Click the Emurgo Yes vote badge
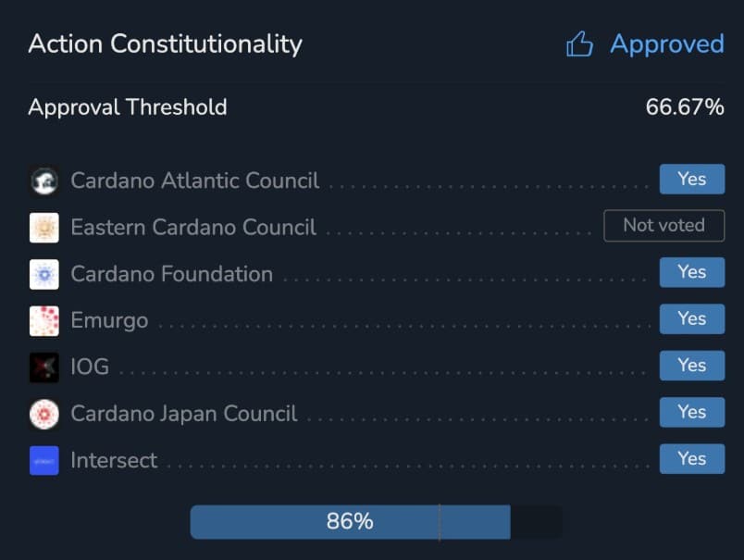Viewport: 744px width, 560px height. (x=691, y=318)
